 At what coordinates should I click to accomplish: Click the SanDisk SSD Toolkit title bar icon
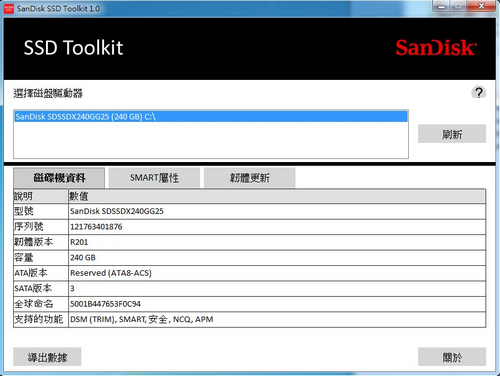coord(9,9)
